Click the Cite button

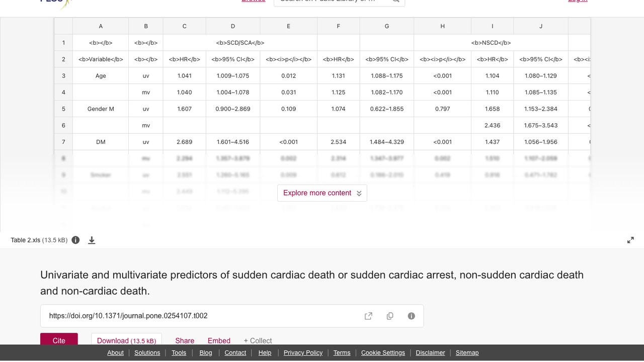coord(59,339)
